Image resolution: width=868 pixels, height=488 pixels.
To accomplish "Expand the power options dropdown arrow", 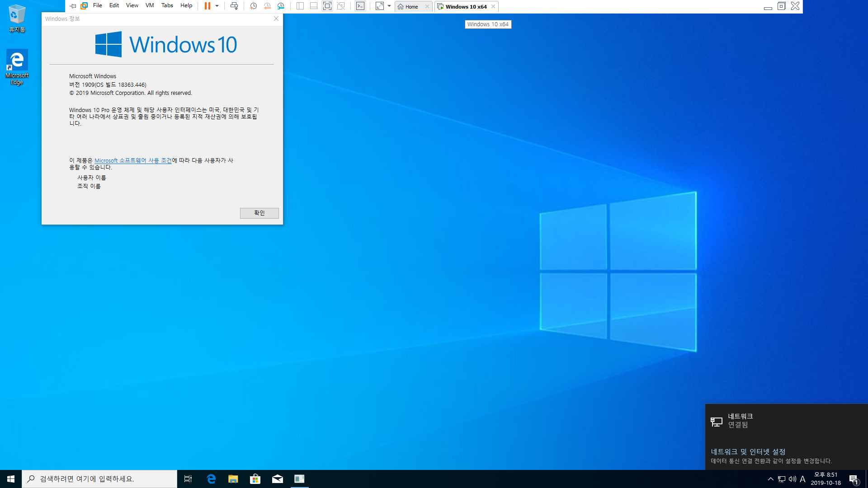I will [217, 6].
